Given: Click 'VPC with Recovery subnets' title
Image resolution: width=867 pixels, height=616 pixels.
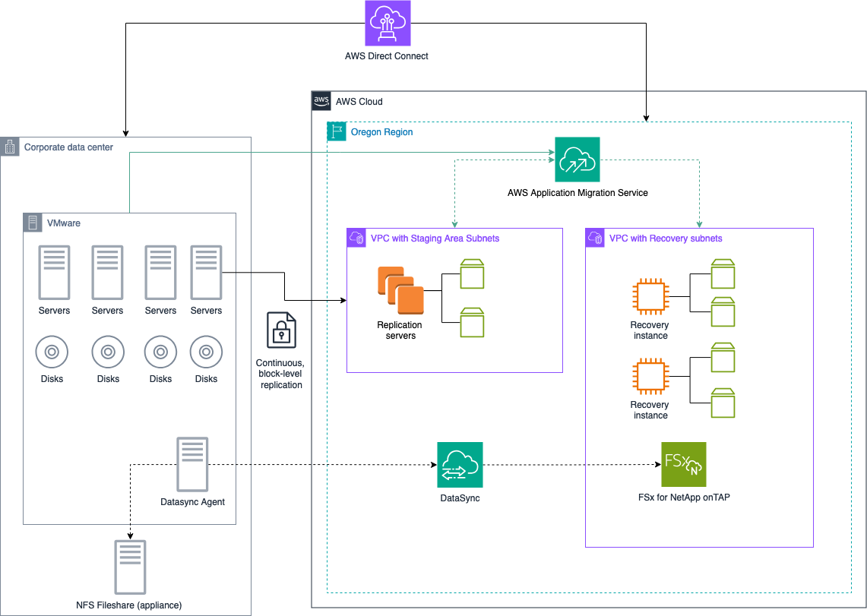Looking at the screenshot, I should coord(666,239).
